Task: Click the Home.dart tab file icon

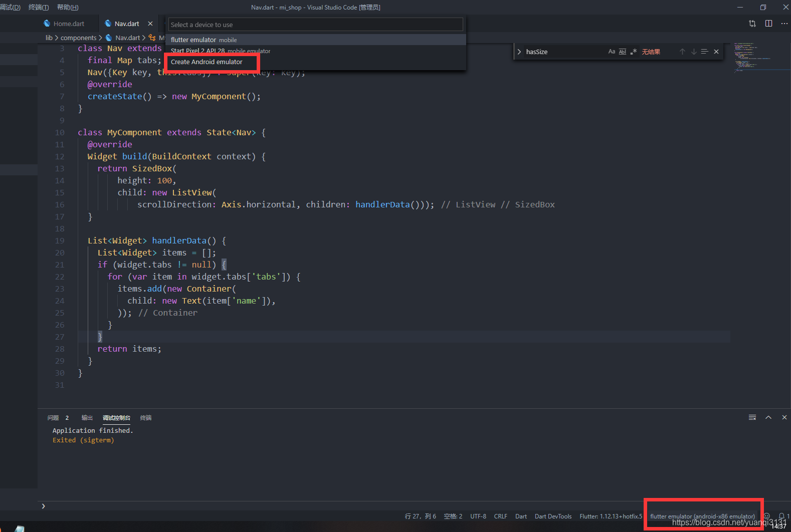Action: (x=47, y=24)
